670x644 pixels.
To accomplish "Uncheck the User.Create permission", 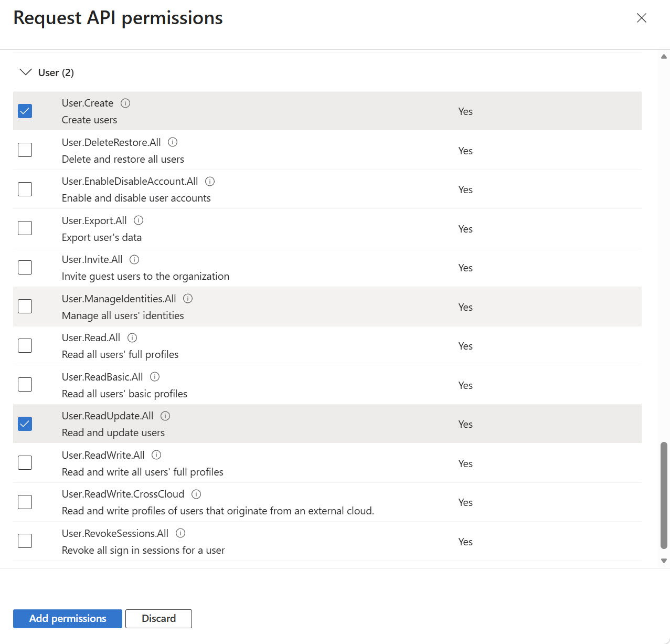I will click(x=25, y=111).
